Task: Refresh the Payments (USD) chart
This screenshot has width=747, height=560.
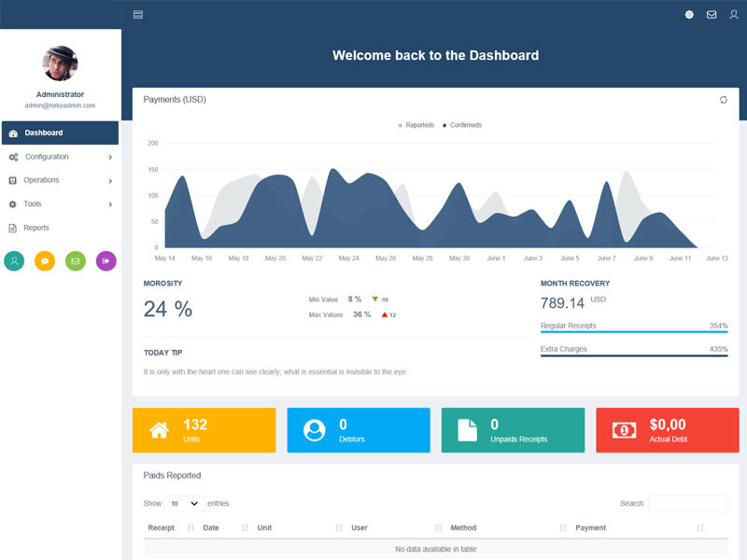Action: (723, 100)
